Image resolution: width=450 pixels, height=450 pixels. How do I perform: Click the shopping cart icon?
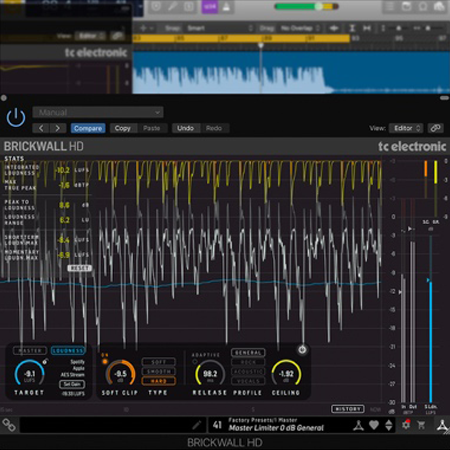pos(421,425)
